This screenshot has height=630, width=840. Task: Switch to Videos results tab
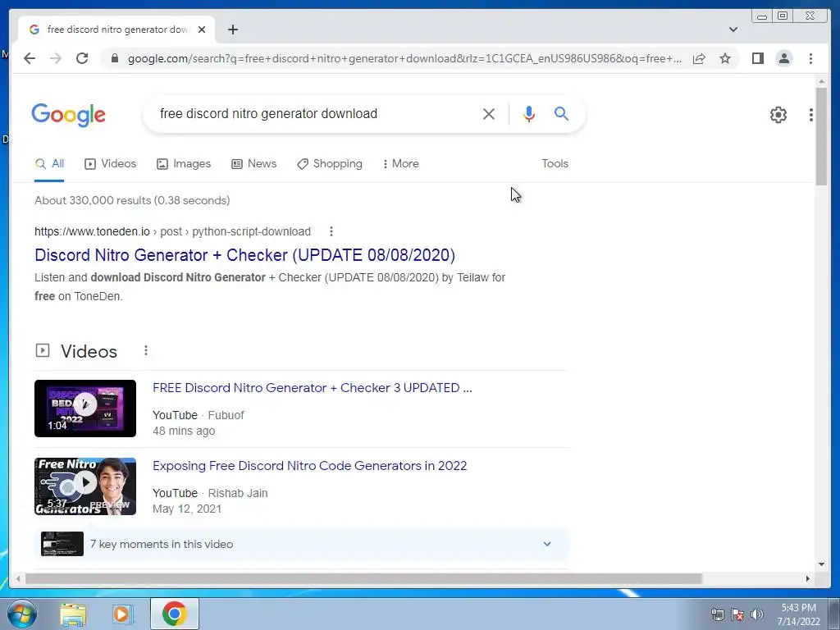(x=111, y=164)
